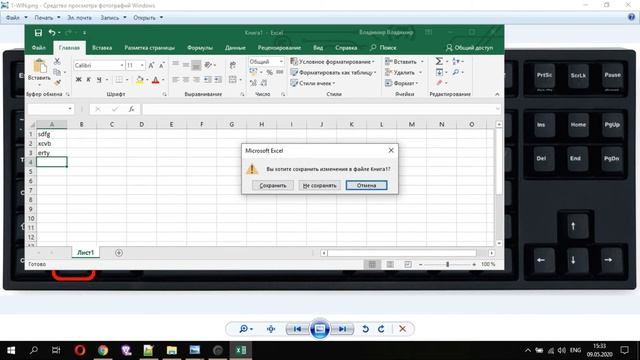
Task: Click the Не сохранять button
Action: 319,185
